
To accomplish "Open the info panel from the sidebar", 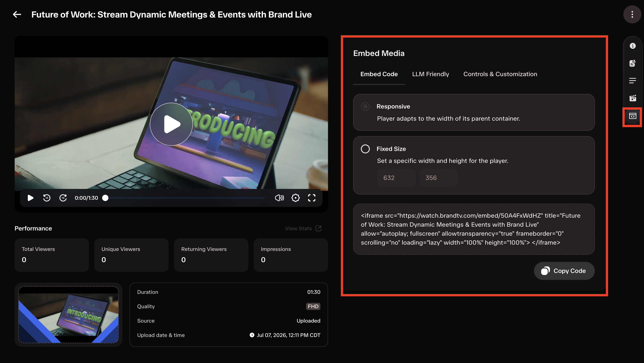I will click(633, 46).
